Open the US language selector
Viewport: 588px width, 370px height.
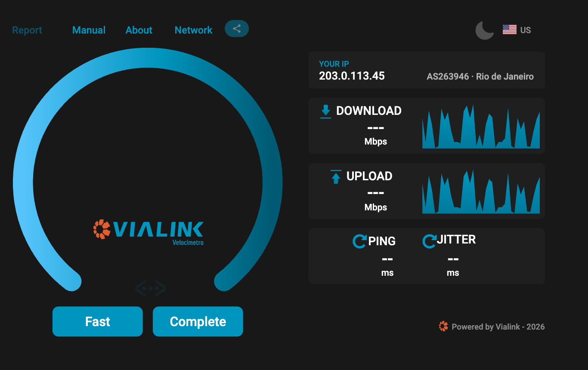click(517, 30)
